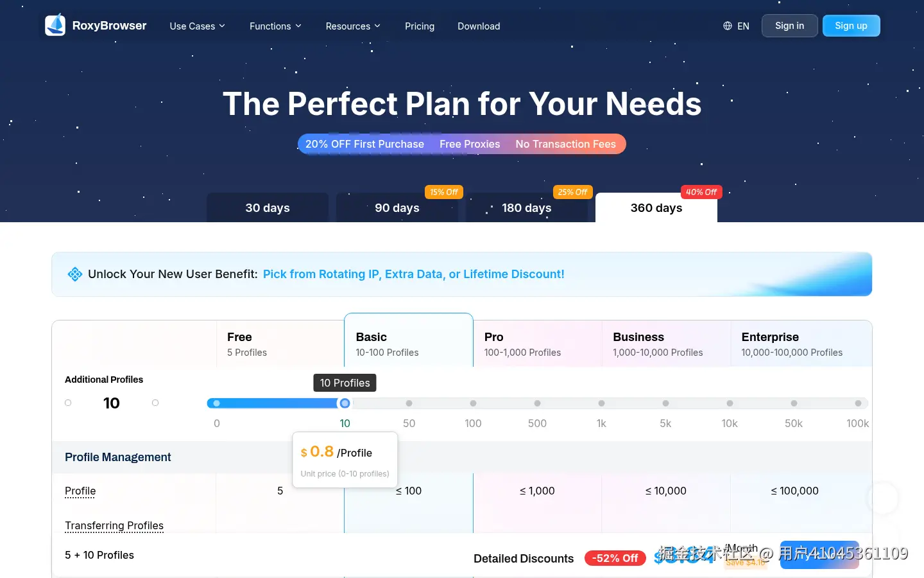Click the ≤ 100,000 profile limit cell
Viewport: 924px width, 578px height.
pos(794,491)
